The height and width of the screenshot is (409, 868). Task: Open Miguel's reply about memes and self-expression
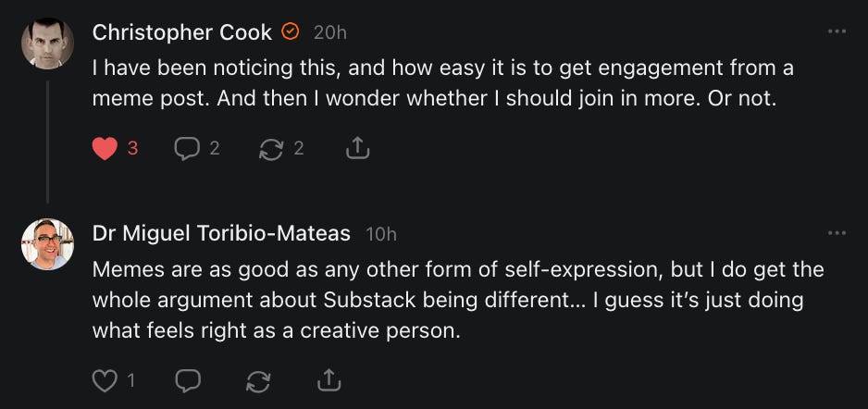click(x=458, y=300)
